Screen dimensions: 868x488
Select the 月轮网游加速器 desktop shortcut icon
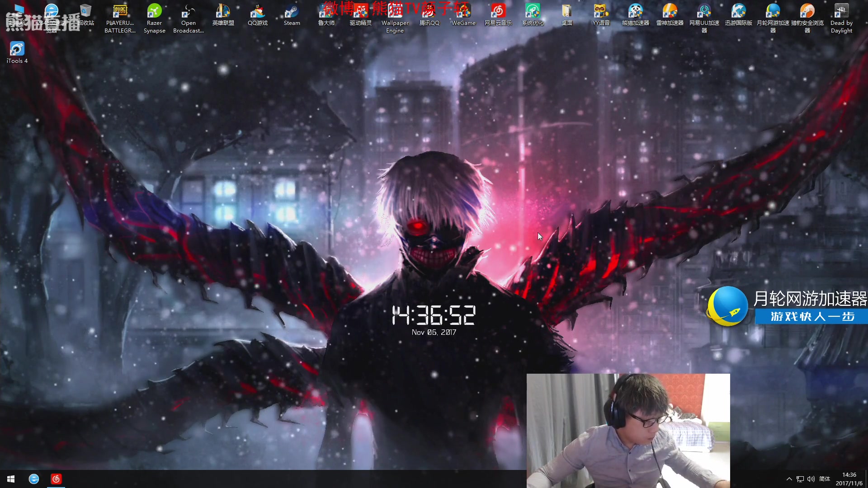773,18
